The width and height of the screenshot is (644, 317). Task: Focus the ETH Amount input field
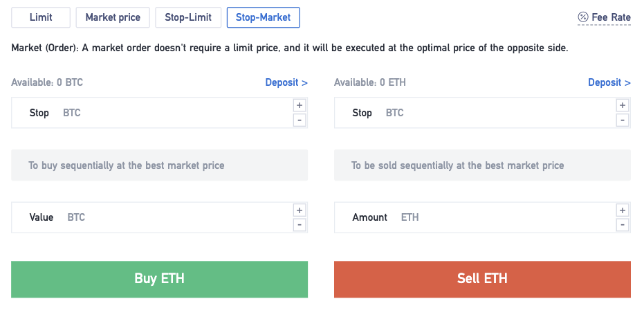(x=505, y=217)
